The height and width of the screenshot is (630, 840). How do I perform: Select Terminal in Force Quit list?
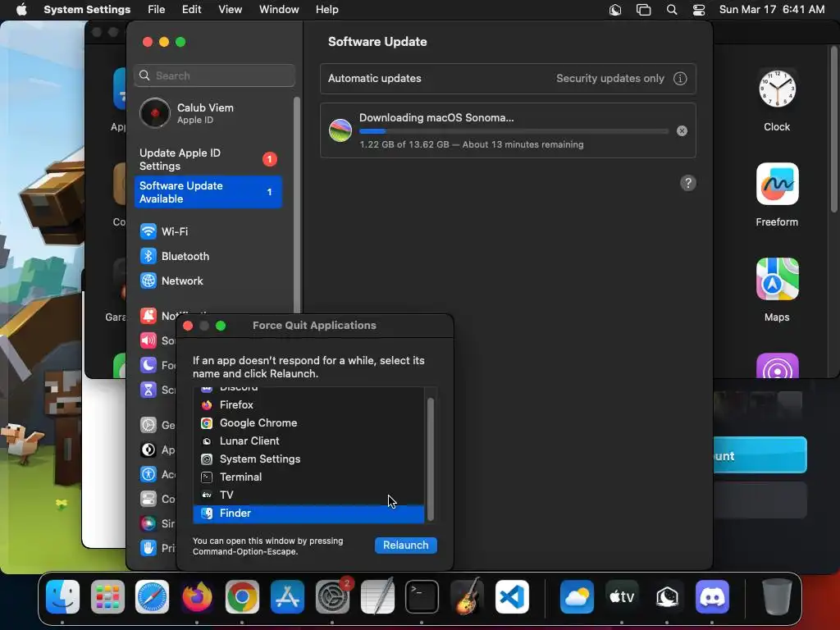(x=308, y=477)
